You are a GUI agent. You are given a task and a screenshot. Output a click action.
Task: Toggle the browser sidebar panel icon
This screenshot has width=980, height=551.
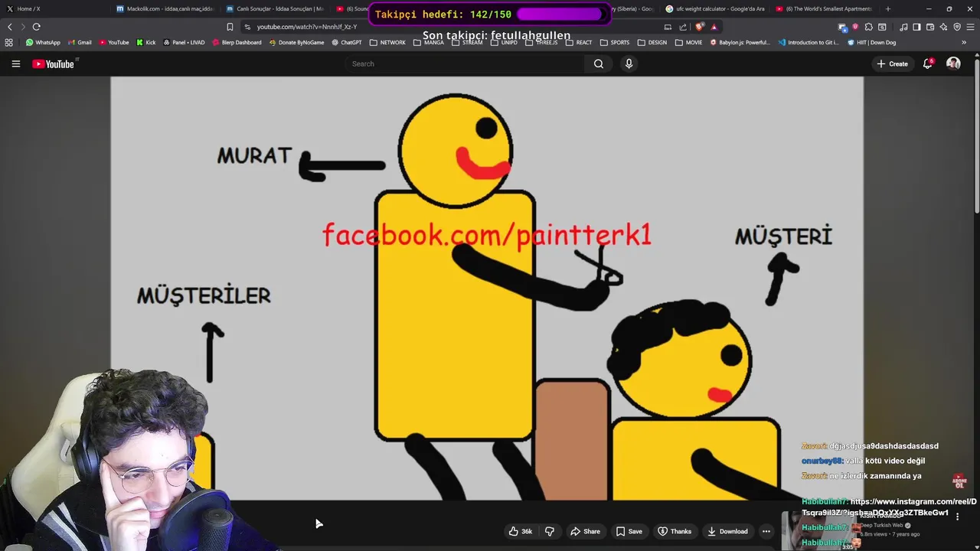coord(916,27)
